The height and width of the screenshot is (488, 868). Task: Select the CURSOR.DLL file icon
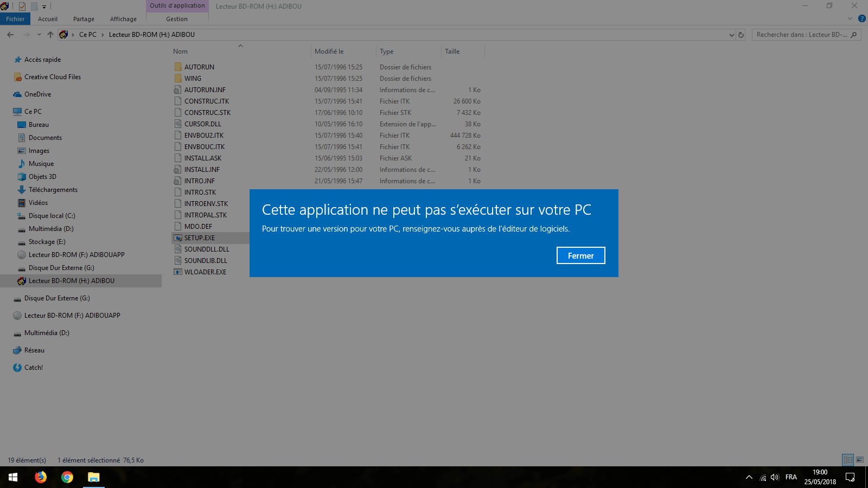(178, 124)
